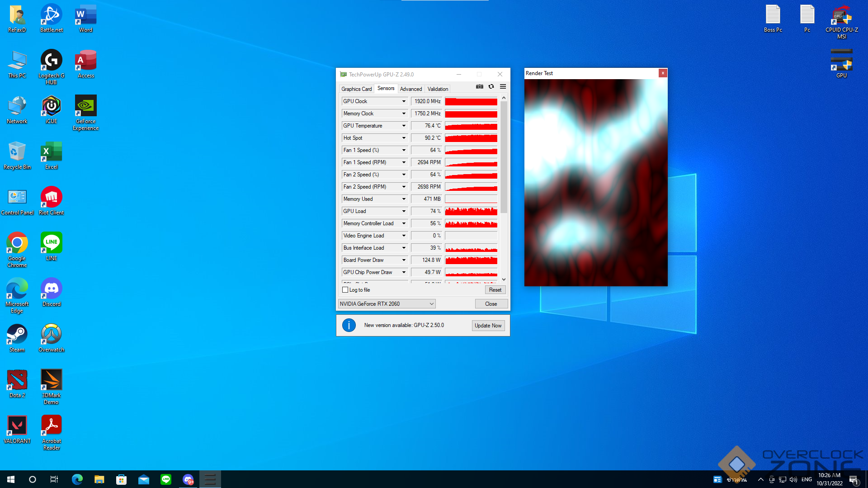Viewport: 868px width, 488px height.
Task: Switch to the Graphics Card tab
Action: pos(356,89)
